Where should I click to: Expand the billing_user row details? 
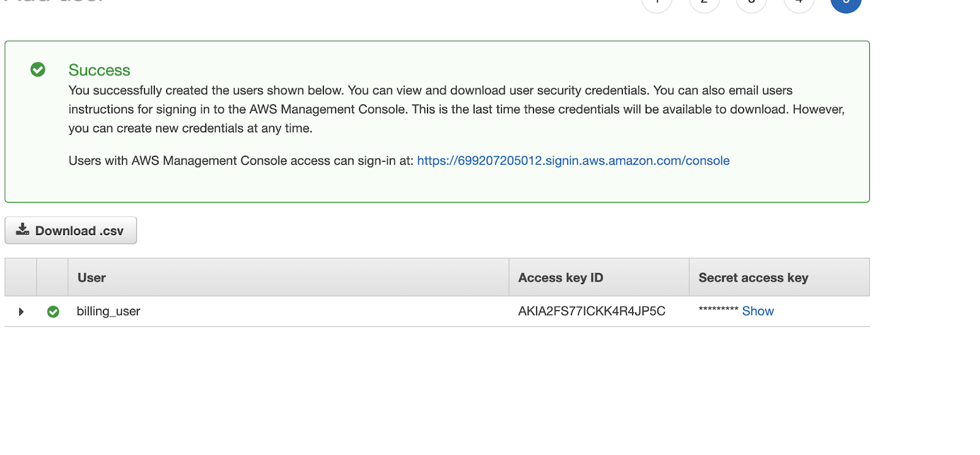coord(21,312)
